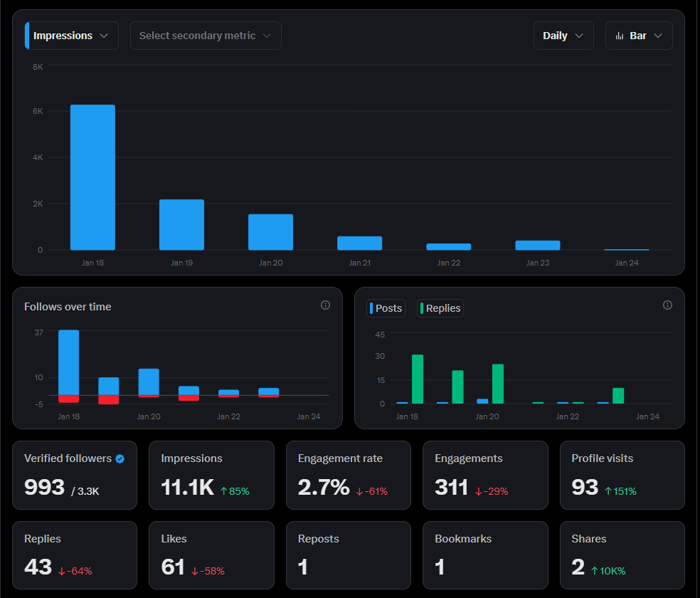Image resolution: width=700 pixels, height=598 pixels.
Task: Click the bar chart icon beside Bar
Action: click(x=620, y=36)
